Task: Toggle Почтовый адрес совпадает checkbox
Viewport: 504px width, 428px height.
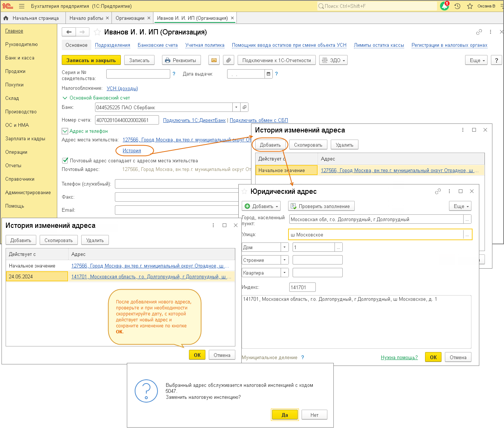Action: coord(65,160)
